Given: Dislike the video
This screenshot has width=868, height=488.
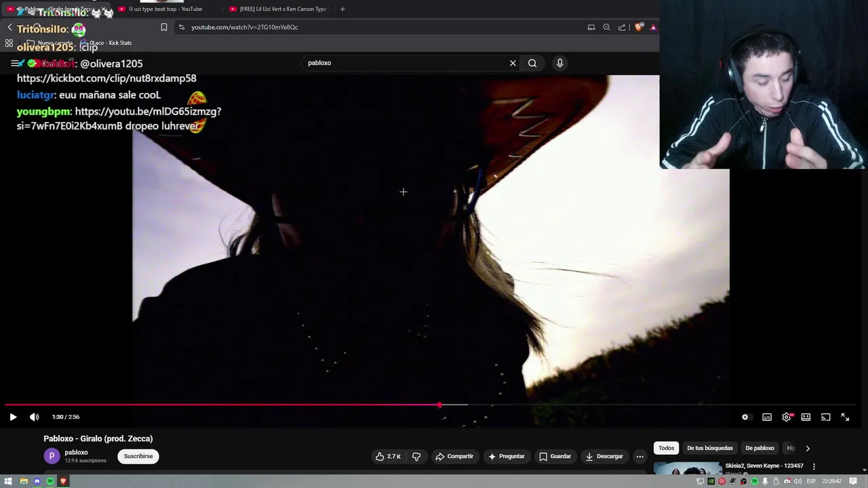Looking at the screenshot, I should point(416,456).
